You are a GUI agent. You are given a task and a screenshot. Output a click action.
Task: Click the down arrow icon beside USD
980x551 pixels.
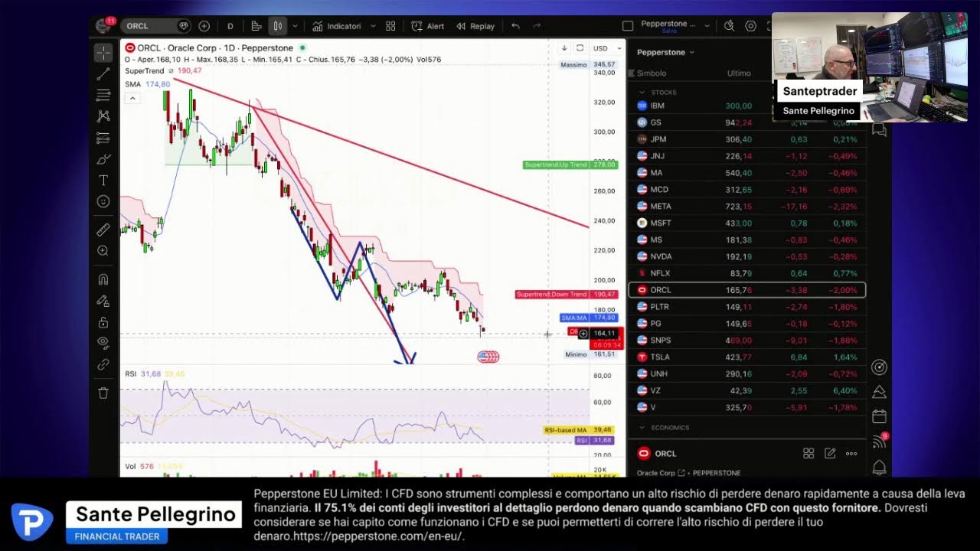coord(564,48)
